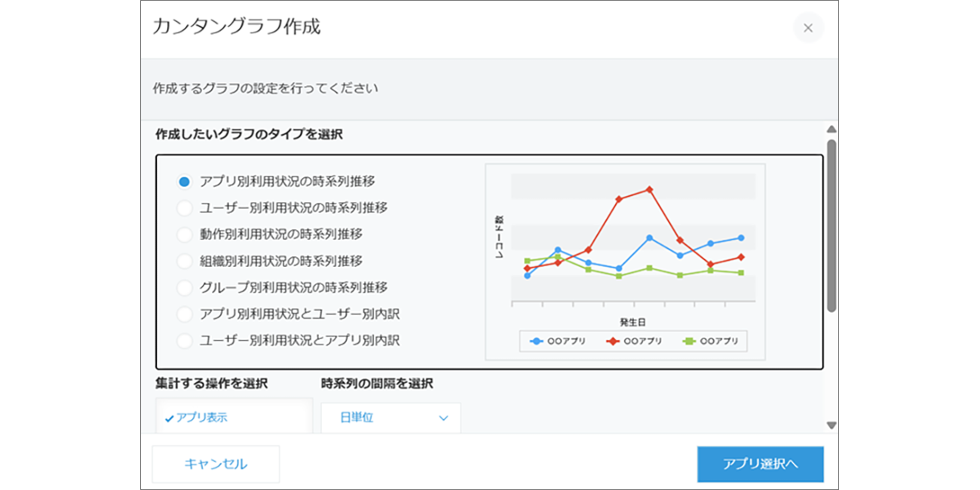The height and width of the screenshot is (490, 980).
Task: Choose 動作別利用状況の時系列推移 graph type
Action: [x=184, y=234]
